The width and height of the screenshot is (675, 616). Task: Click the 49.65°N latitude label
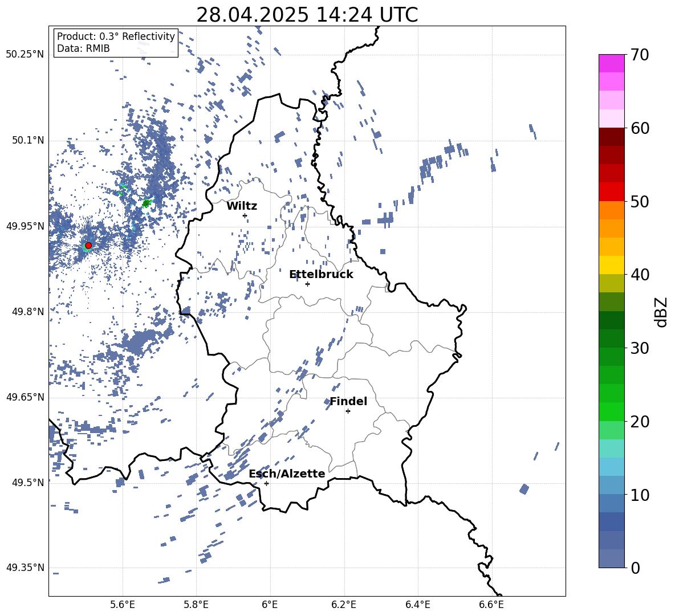(25, 397)
